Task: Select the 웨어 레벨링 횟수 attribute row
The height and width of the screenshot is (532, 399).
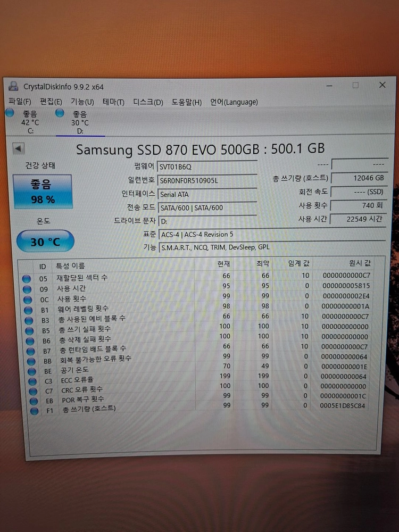Action: point(198,307)
